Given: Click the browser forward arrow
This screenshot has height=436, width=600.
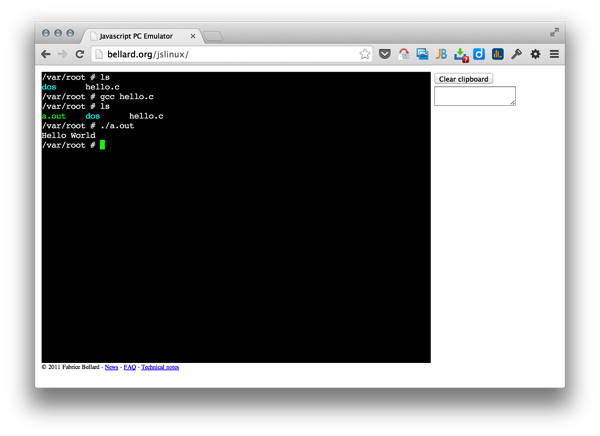Looking at the screenshot, I should tap(62, 54).
